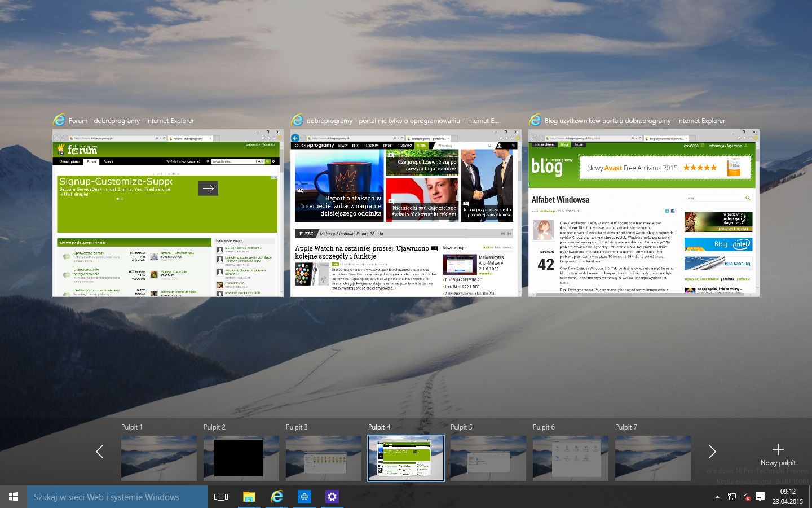Click the back button in portal preview

[295, 138]
